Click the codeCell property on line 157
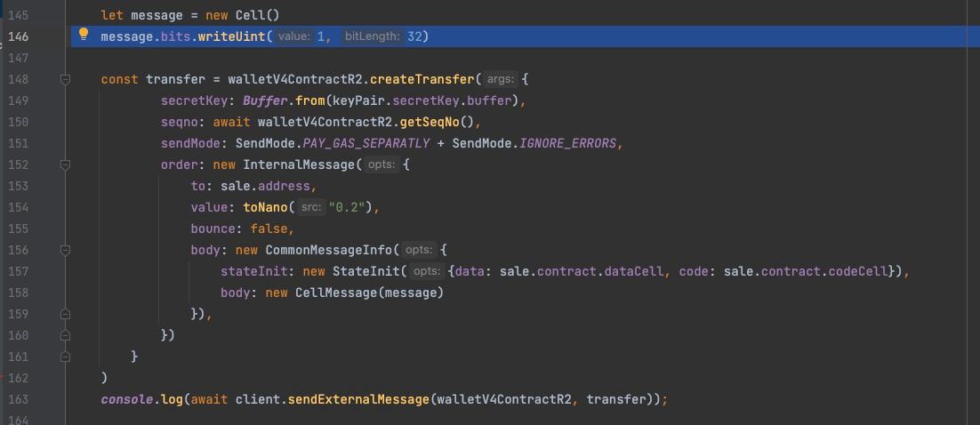Image resolution: width=980 pixels, height=425 pixels. point(857,270)
